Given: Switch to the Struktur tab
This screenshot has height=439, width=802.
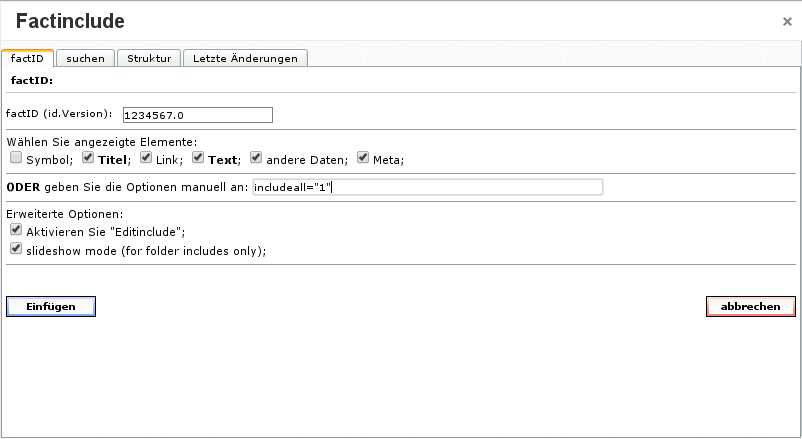Looking at the screenshot, I should click(149, 58).
